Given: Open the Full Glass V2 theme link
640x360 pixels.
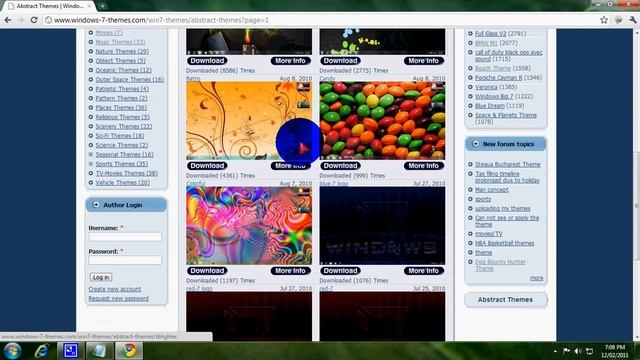Looking at the screenshot, I should pos(490,33).
